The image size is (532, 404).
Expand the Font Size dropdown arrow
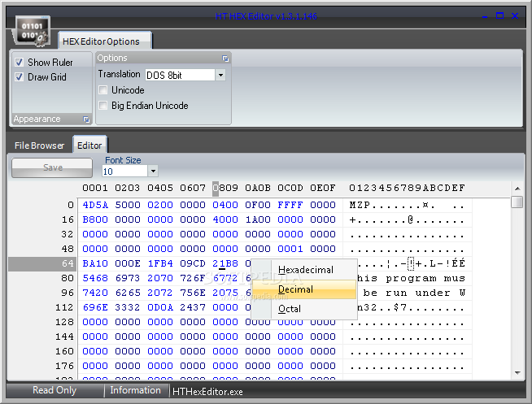click(x=153, y=172)
